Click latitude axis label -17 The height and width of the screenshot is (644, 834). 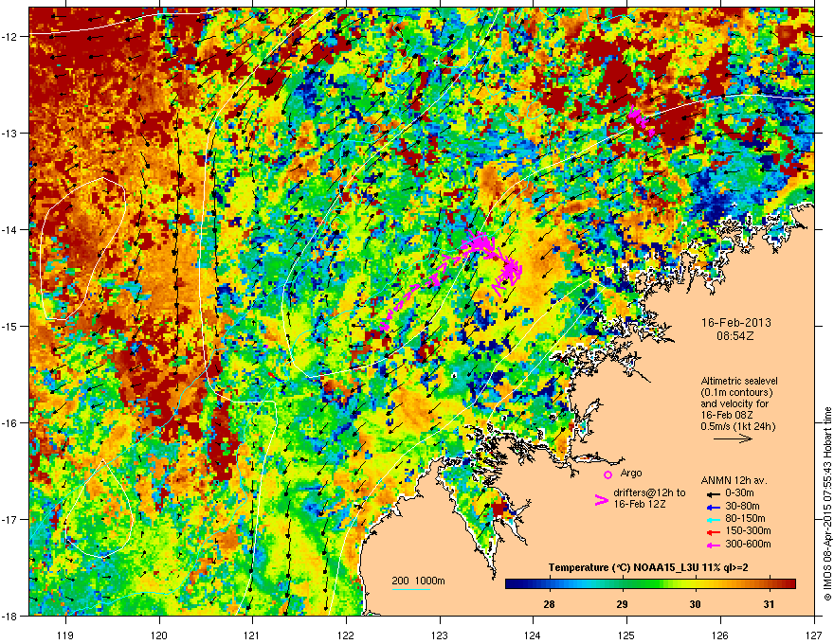(10, 519)
